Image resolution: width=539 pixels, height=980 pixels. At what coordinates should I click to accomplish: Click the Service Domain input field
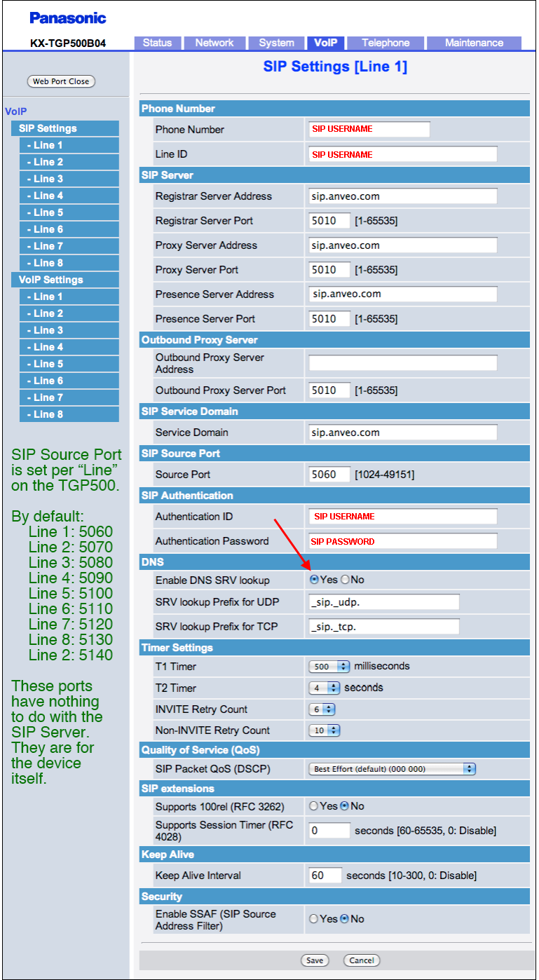[x=403, y=433]
